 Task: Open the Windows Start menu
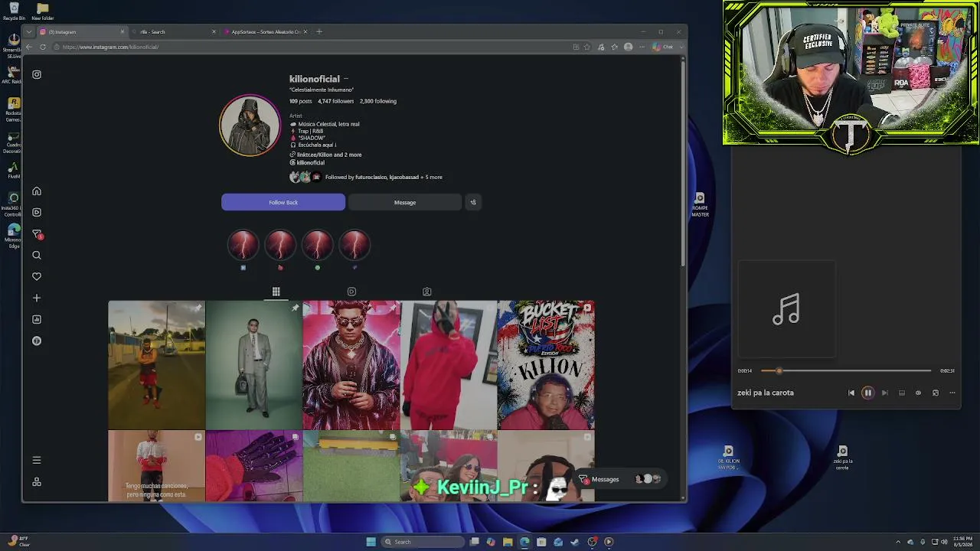371,542
